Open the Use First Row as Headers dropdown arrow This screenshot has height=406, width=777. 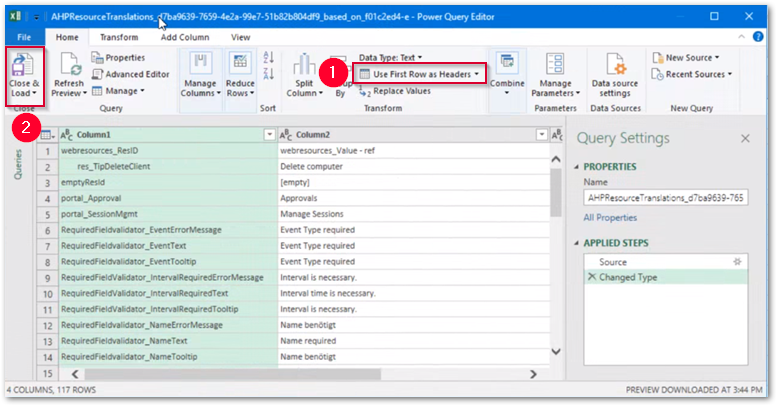click(x=477, y=74)
